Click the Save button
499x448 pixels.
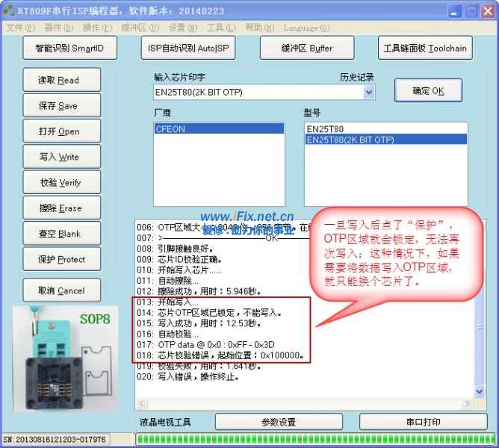(58, 106)
